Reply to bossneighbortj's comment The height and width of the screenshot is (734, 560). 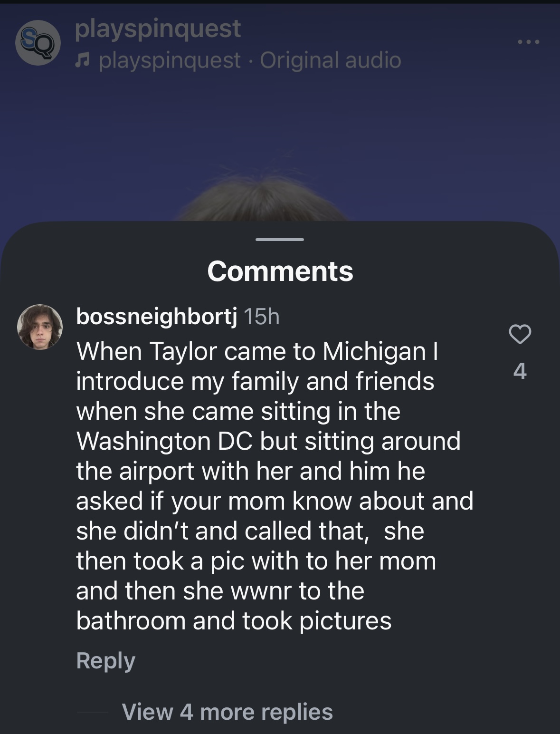[106, 660]
